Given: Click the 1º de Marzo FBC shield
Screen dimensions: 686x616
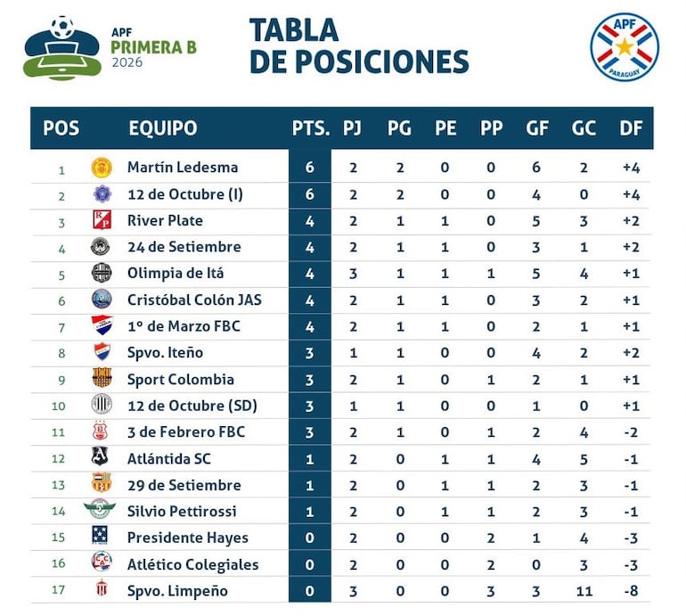Looking at the screenshot, I should point(102,326).
